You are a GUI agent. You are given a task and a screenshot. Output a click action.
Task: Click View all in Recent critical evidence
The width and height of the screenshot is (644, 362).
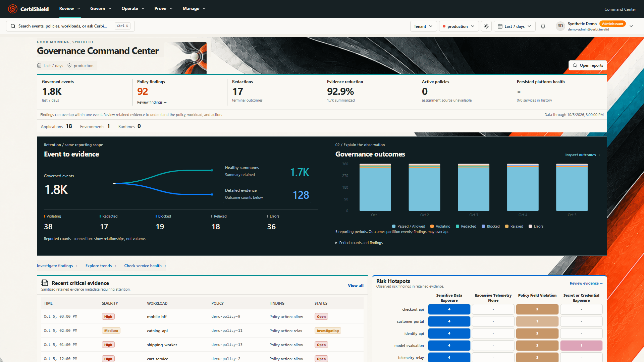pyautogui.click(x=356, y=286)
